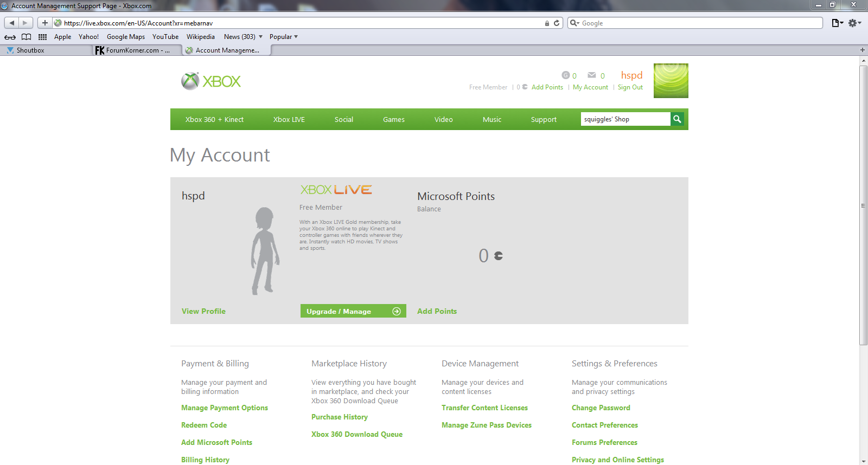Screen dimensions: 868x465
Task: Open Change Password link
Action: [x=601, y=408]
